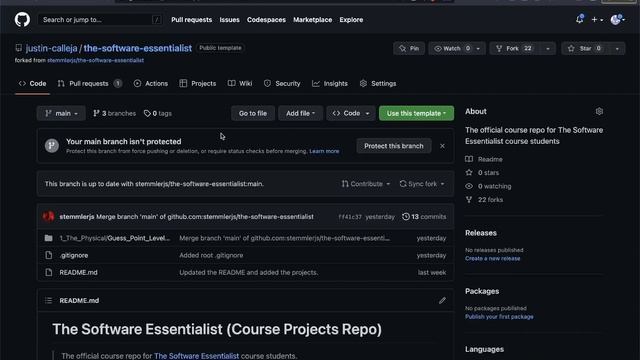Switch to the Actions tab
Screen dimensions: 640x360
tap(151, 83)
